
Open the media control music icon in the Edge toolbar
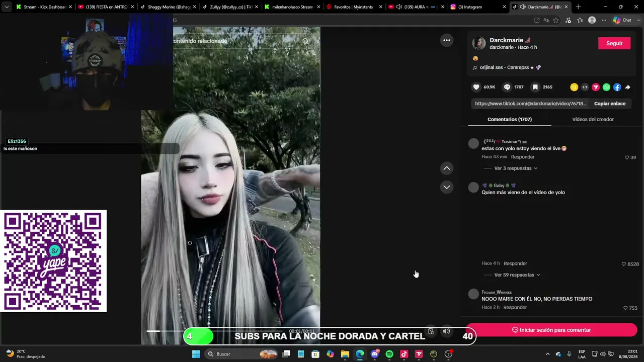(568, 20)
